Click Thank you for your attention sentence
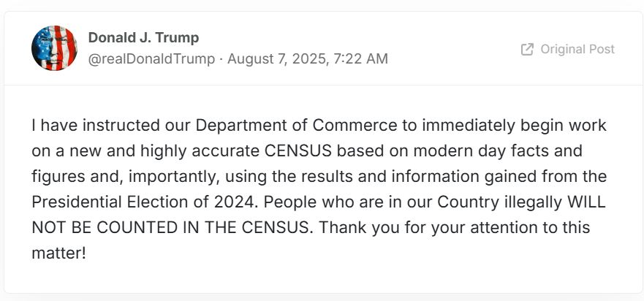The width and height of the screenshot is (644, 301). point(454,228)
